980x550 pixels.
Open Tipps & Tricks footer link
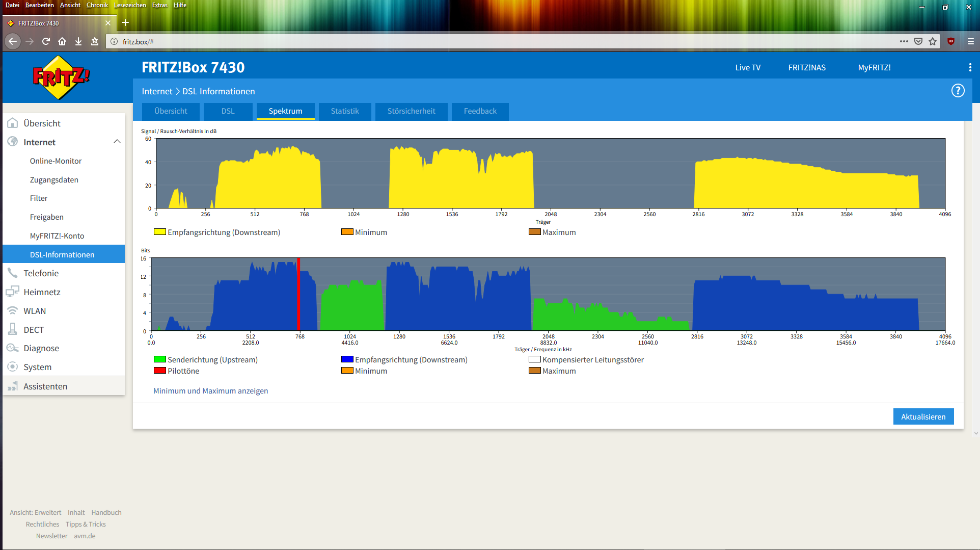click(86, 524)
